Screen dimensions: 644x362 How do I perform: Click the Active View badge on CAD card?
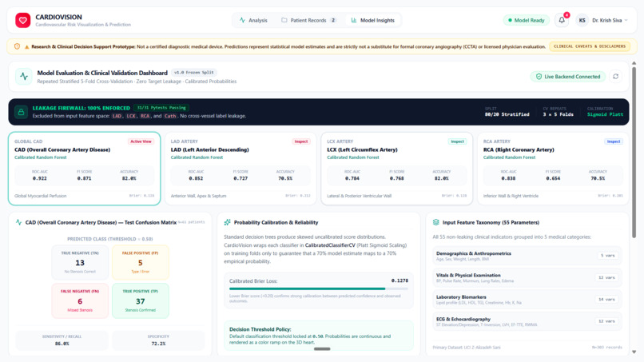tap(141, 141)
